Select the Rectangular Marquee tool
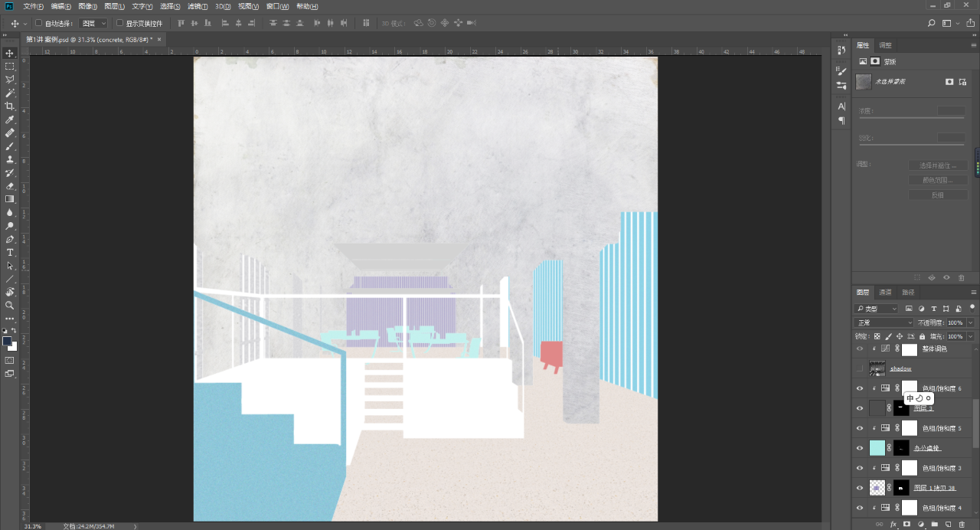Image resolution: width=980 pixels, height=530 pixels. [x=10, y=67]
